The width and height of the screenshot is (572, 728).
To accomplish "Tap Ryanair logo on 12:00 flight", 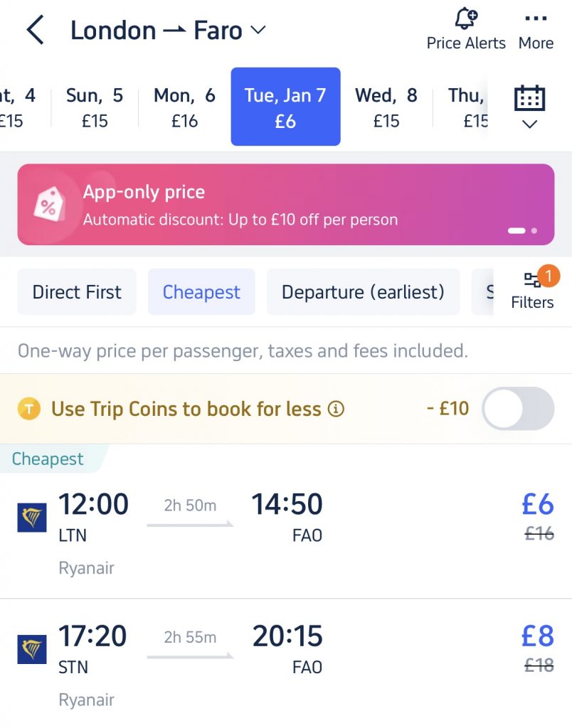I will [31, 518].
